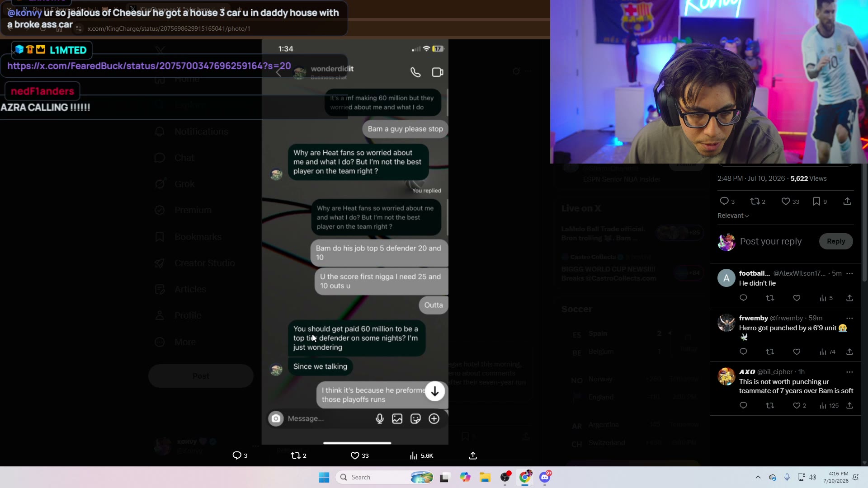868x488 pixels.
Task: Repost AXO's comment
Action: tap(770, 406)
